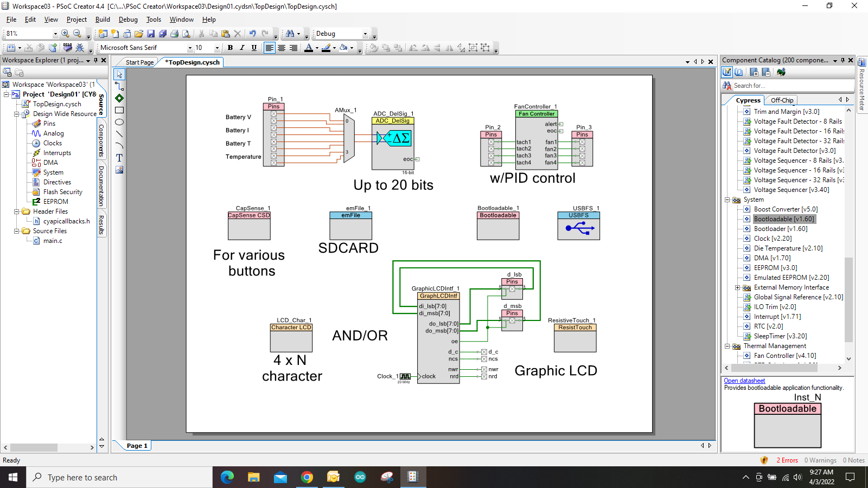868x488 pixels.
Task: Select the arc drawing tool
Action: click(x=119, y=146)
